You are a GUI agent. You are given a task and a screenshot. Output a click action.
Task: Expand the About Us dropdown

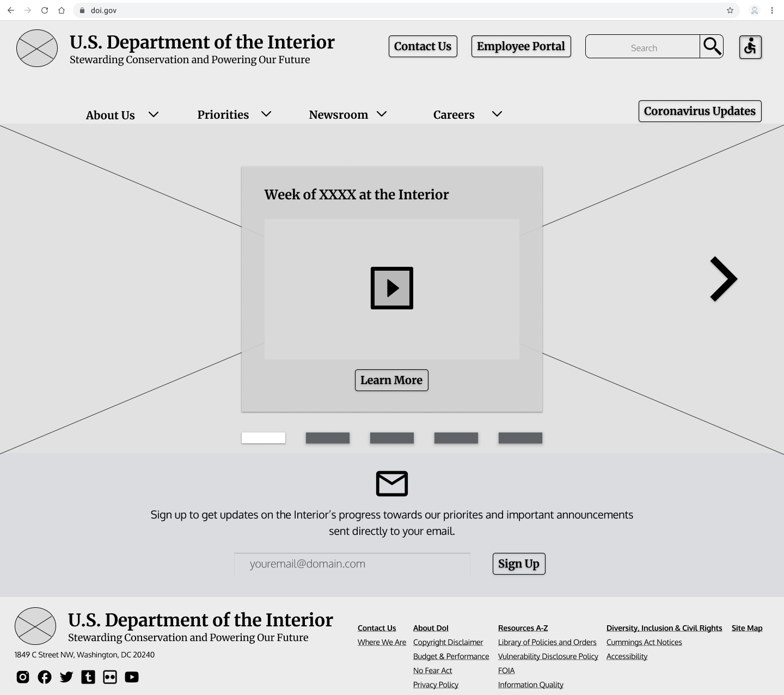pyautogui.click(x=122, y=115)
